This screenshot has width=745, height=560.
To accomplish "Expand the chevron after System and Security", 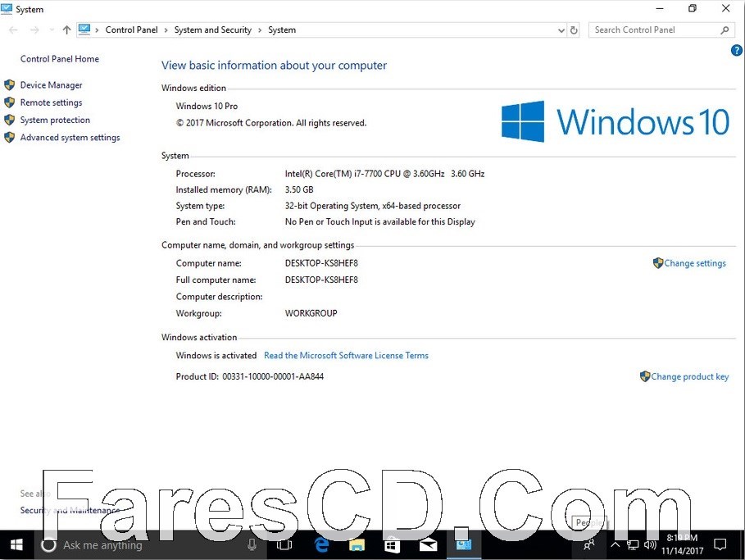I will [x=260, y=30].
